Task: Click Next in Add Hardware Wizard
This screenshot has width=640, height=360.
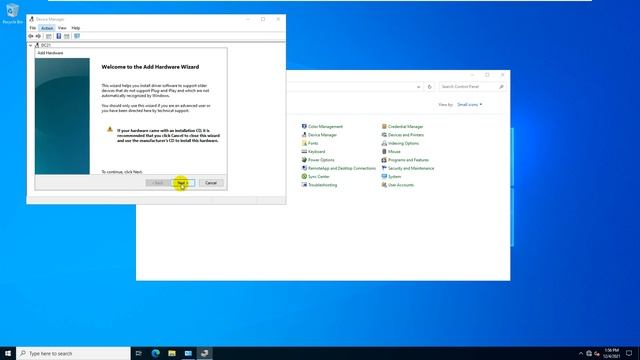Action: (182, 183)
